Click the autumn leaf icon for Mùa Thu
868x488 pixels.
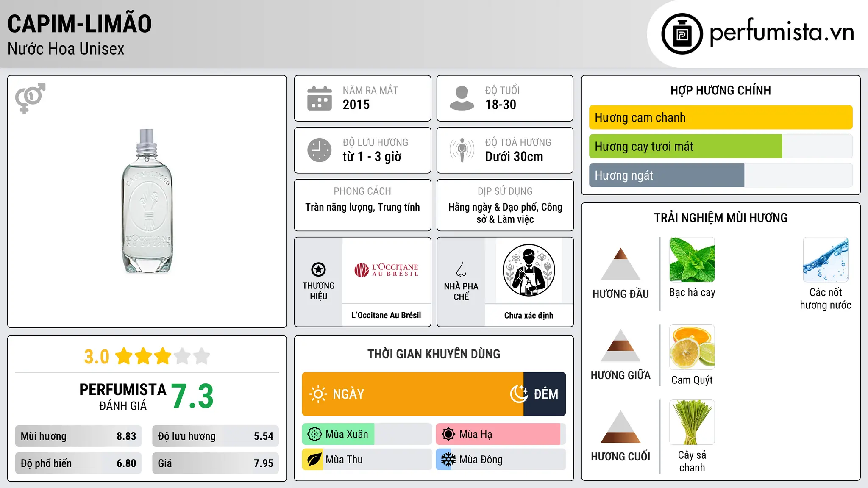314,460
